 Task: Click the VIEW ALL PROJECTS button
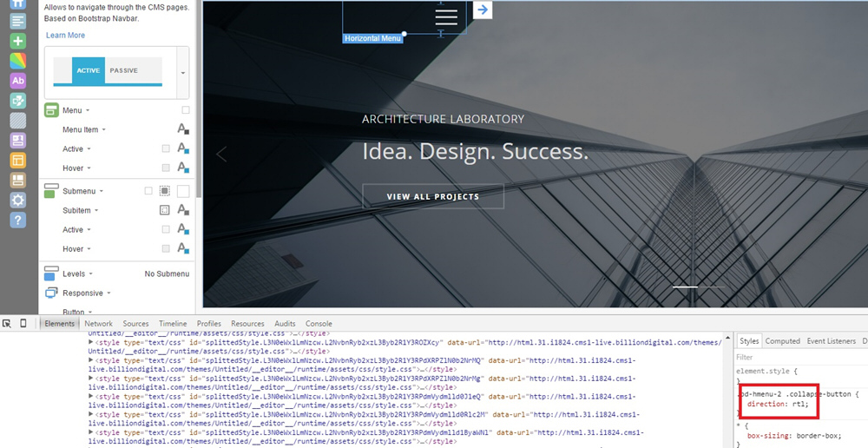(x=433, y=196)
